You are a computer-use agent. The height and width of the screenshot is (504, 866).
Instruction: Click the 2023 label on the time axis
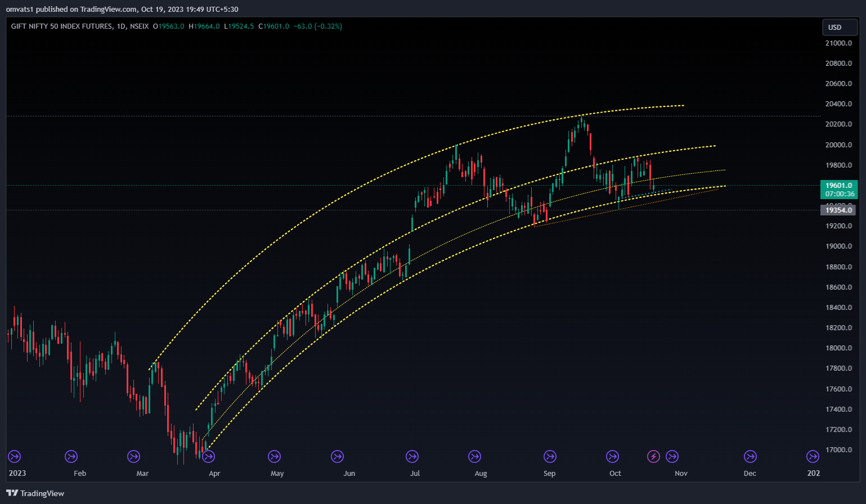(x=17, y=473)
